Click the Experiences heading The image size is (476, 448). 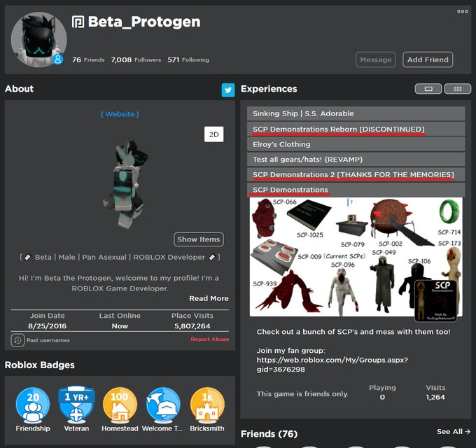pyautogui.click(x=269, y=89)
